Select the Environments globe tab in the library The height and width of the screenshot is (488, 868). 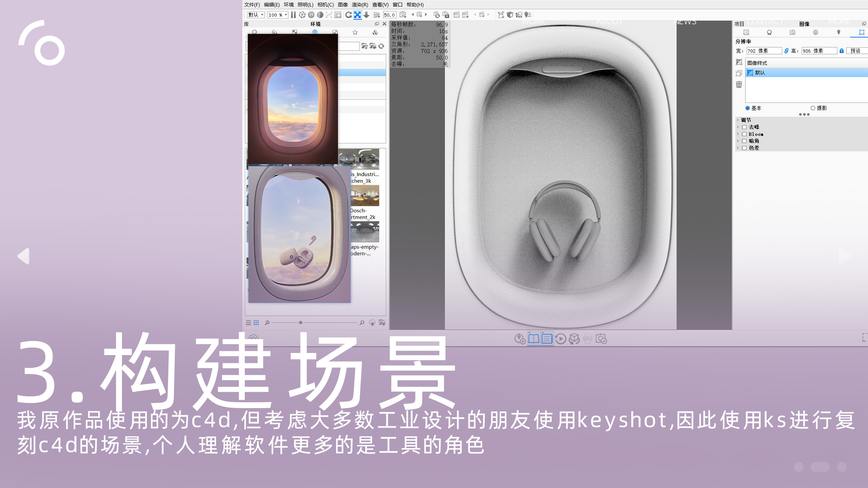(315, 32)
